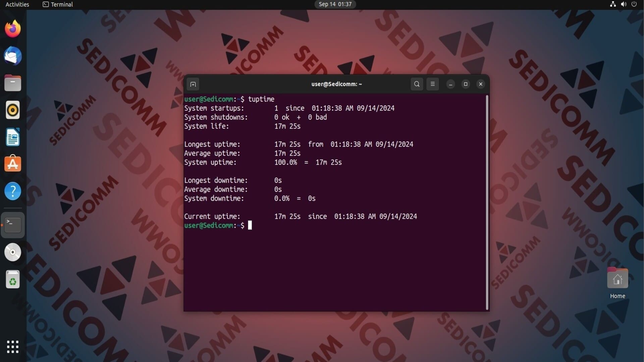This screenshot has height=362, width=644.
Task: Launch Rhythmbox music player
Action: click(x=13, y=110)
